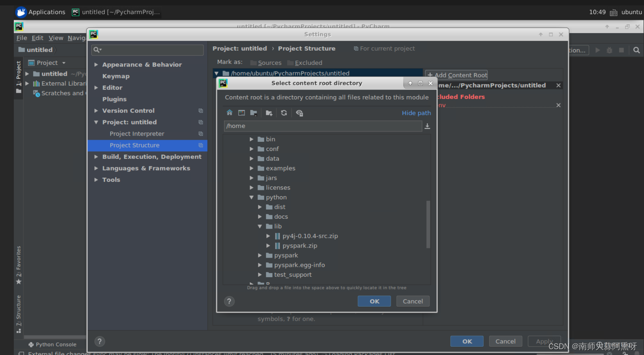The width and height of the screenshot is (644, 355).
Task: Click Stop square icon in PyCharm toolbar
Action: pos(621,50)
